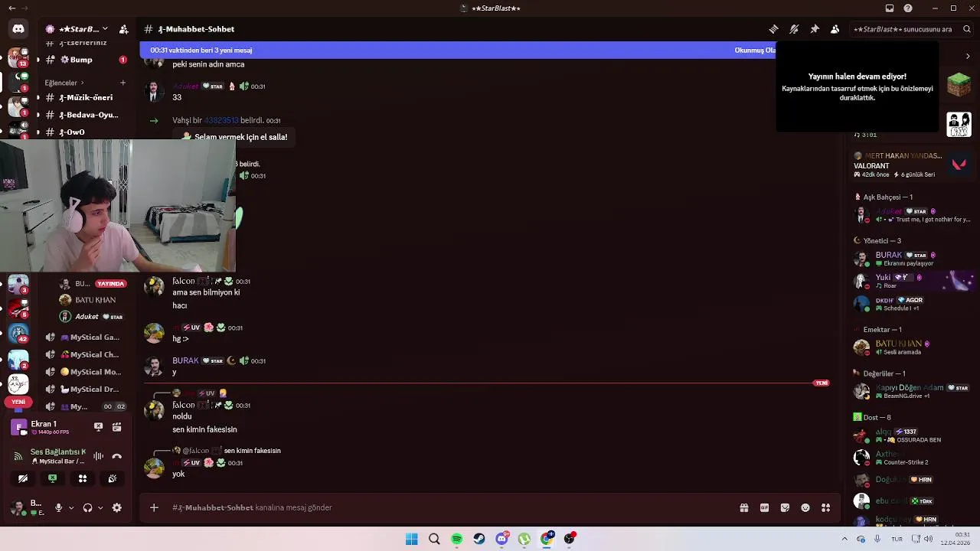Open the Minecraft icon in the right panel
Viewport: 980px width, 551px height.
coord(959,83)
